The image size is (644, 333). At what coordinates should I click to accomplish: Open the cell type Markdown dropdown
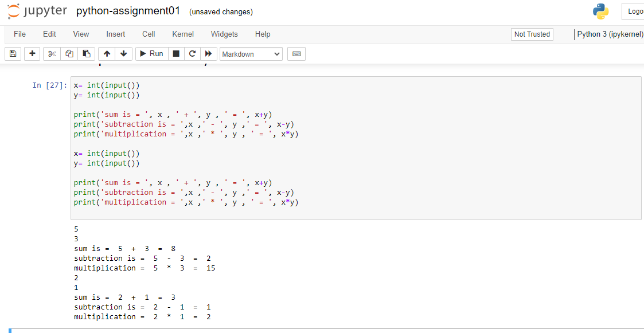coord(251,54)
